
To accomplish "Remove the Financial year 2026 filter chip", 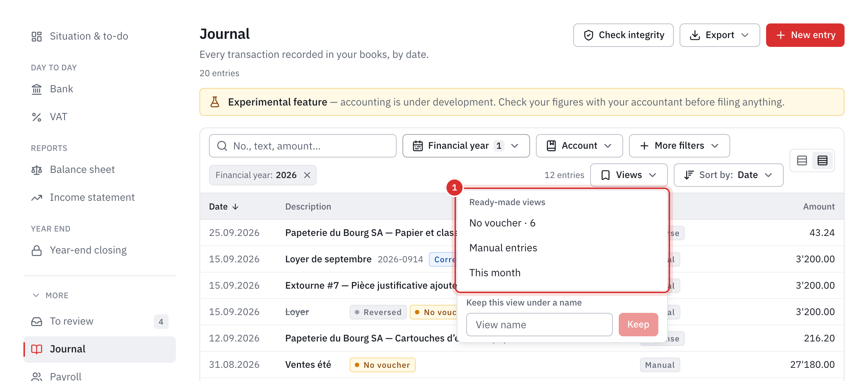I will [x=307, y=175].
